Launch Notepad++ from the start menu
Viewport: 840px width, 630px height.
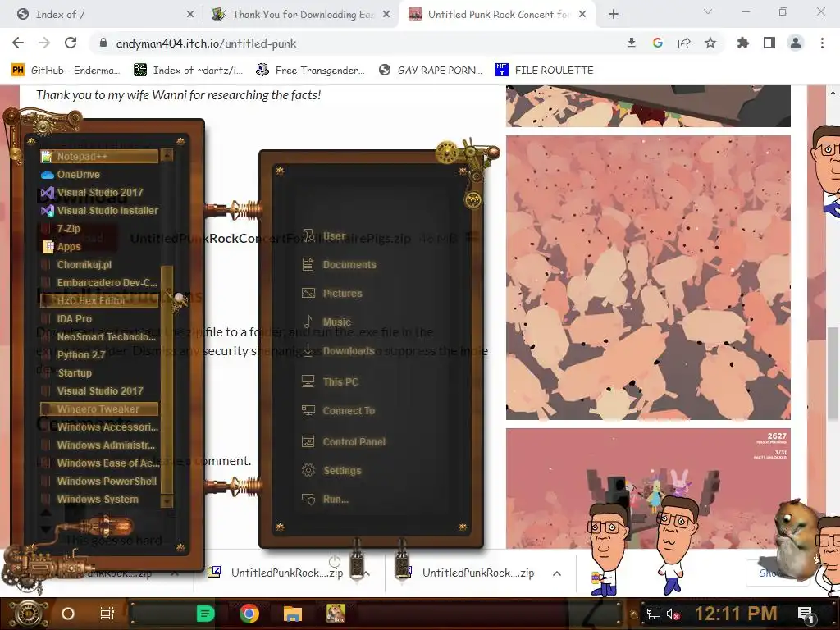(x=99, y=157)
